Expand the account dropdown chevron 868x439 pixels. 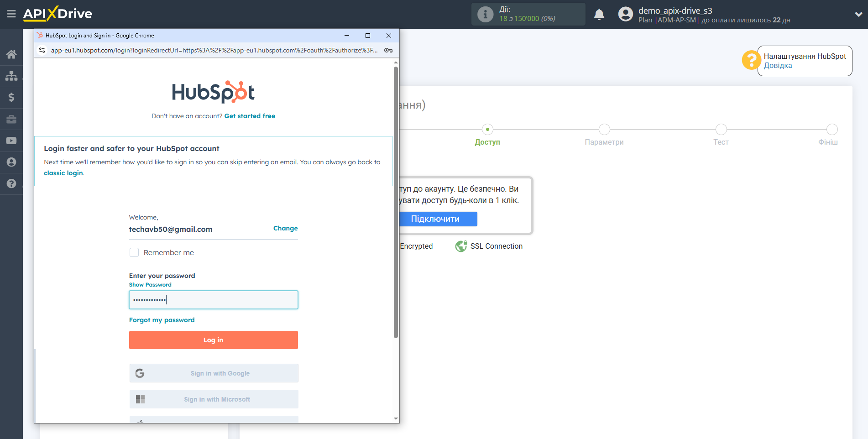[858, 14]
